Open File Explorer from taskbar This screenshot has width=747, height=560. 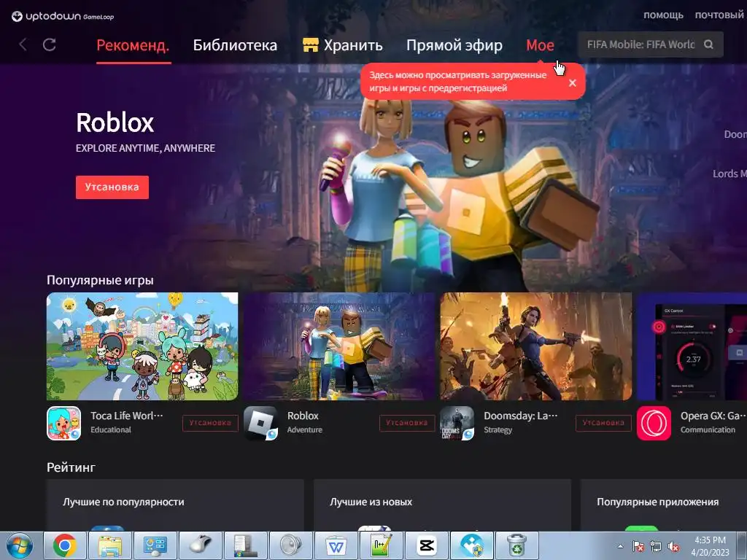(110, 545)
